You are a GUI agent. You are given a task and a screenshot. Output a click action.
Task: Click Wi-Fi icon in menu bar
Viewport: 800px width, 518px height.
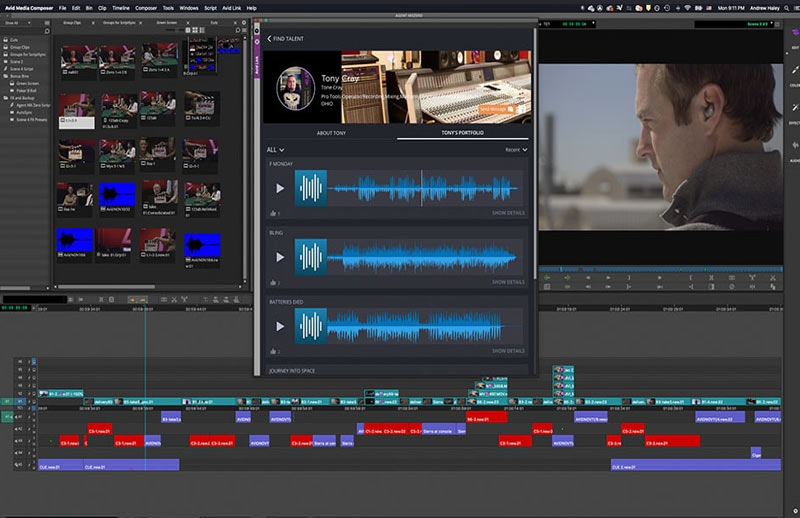687,8
